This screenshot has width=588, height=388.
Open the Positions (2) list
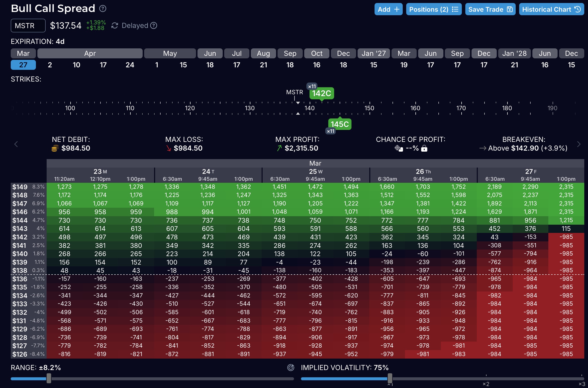(434, 9)
